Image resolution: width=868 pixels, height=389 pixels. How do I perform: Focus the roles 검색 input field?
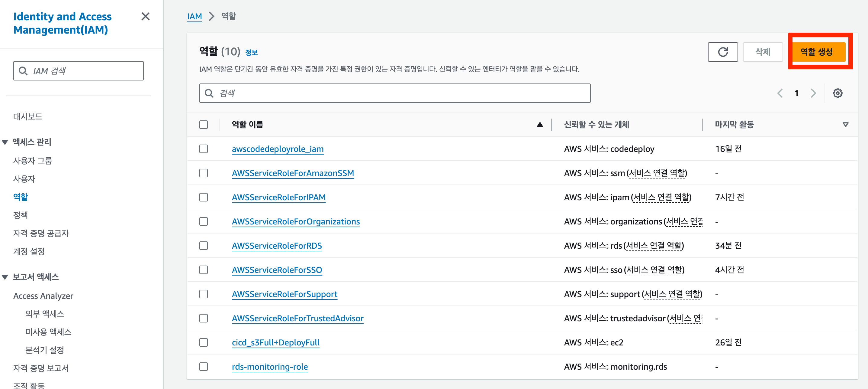(x=401, y=93)
